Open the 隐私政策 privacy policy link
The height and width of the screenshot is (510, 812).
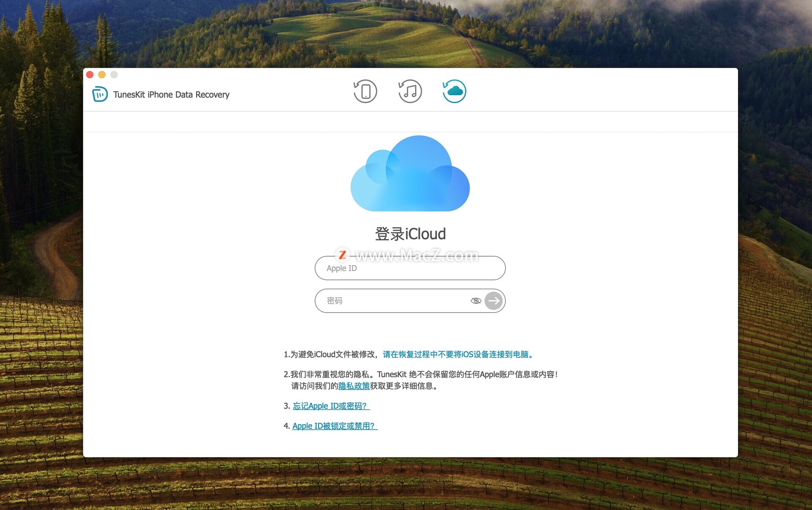[x=354, y=386]
